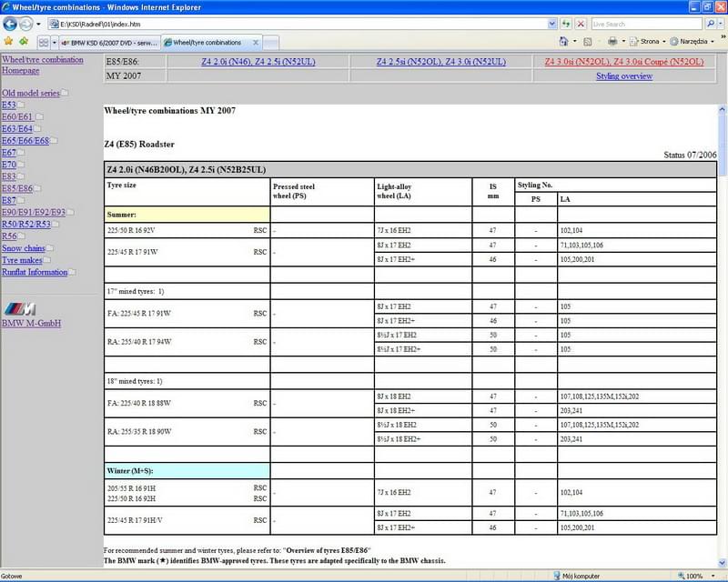
Task: Click the content scrollbar up arrow
Action: pyautogui.click(x=722, y=110)
